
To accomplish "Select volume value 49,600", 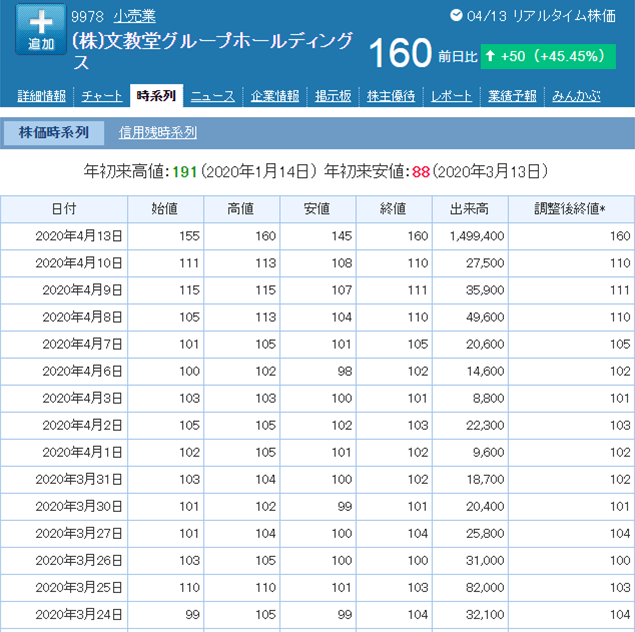I will click(x=485, y=317).
